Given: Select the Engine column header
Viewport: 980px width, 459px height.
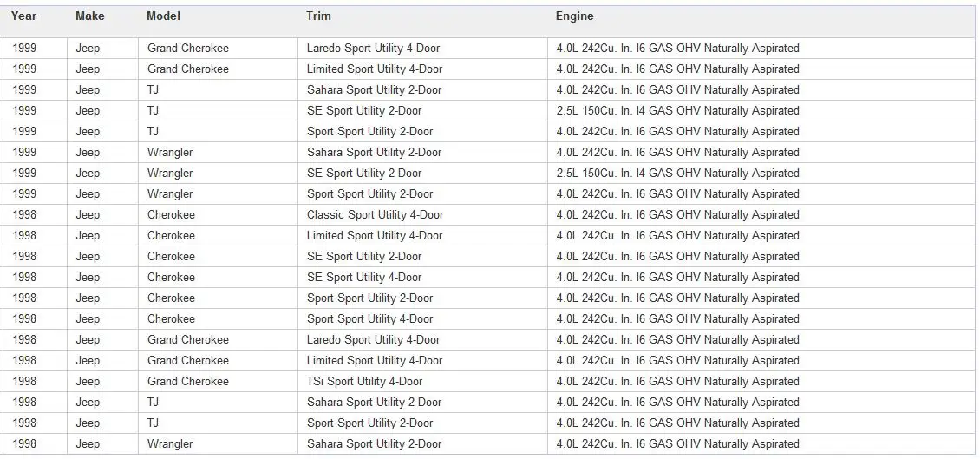Looking at the screenshot, I should [574, 16].
